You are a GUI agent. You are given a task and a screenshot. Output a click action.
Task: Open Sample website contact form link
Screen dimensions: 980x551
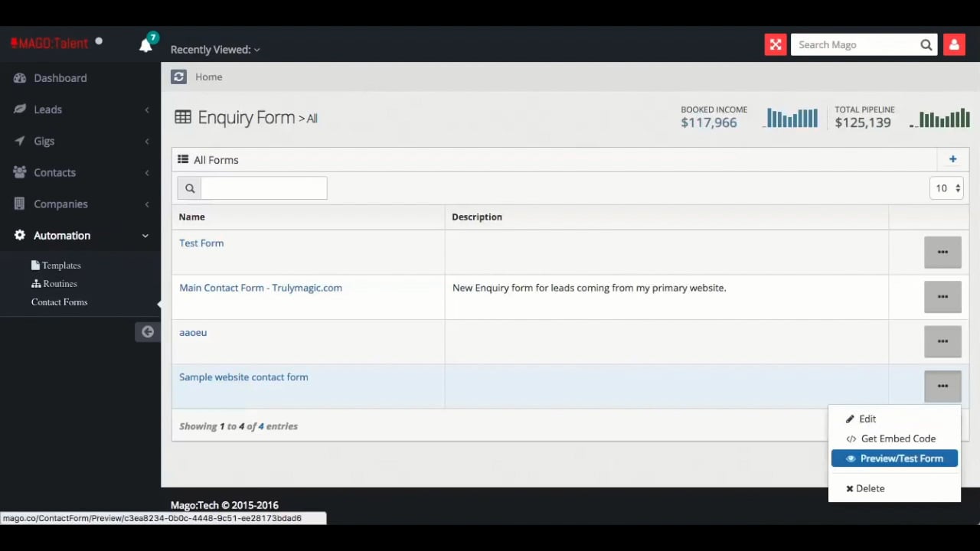tap(243, 377)
